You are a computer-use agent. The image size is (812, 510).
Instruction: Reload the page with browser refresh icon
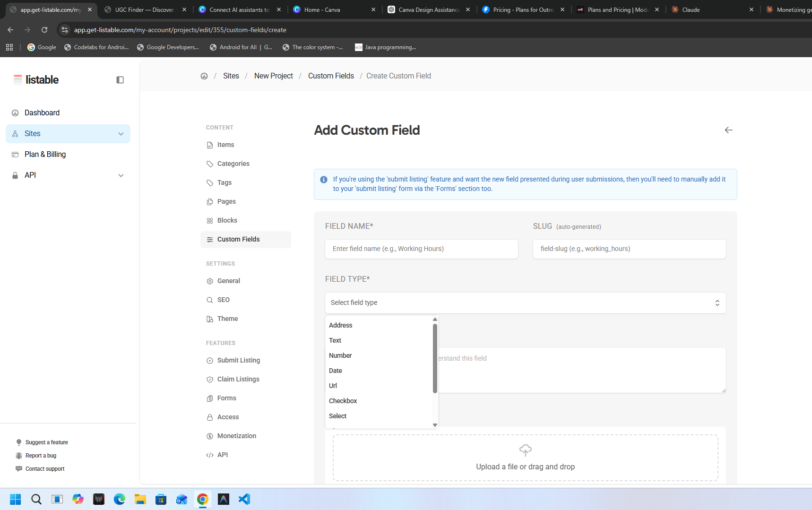[44, 30]
